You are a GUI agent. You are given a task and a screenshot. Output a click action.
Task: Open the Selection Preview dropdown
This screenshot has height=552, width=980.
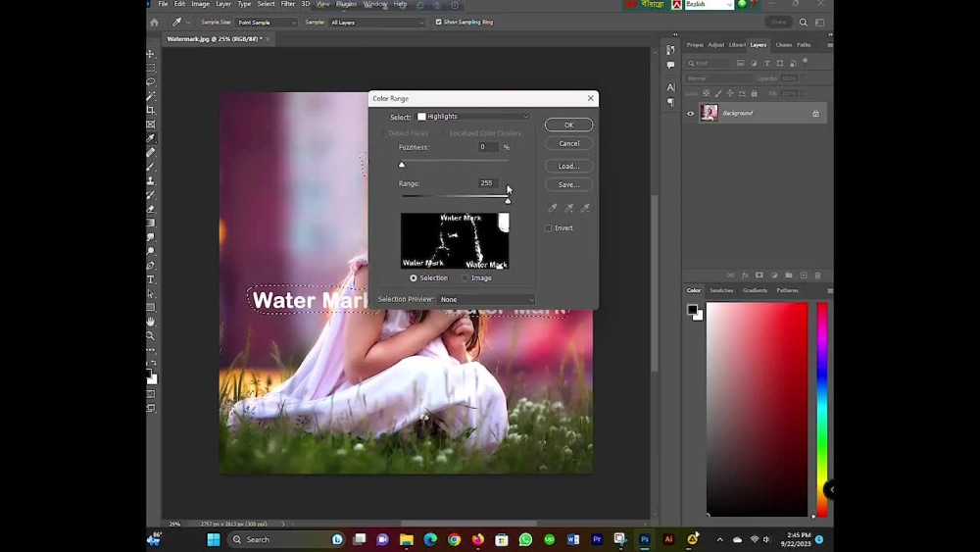click(486, 299)
